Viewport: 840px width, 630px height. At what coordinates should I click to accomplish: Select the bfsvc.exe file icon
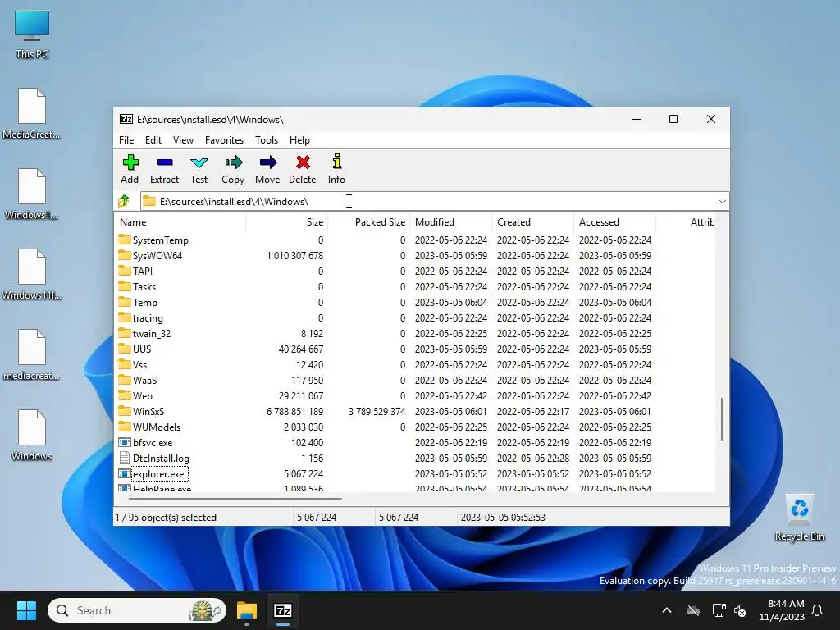(x=125, y=442)
